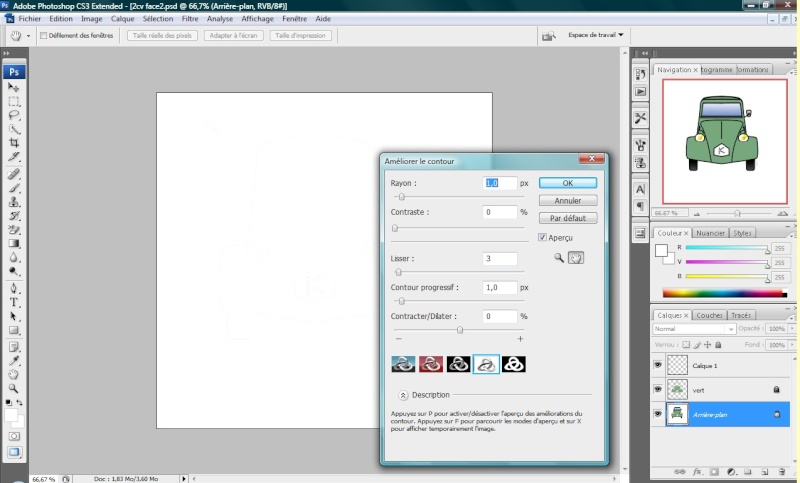Viewport: 800px width, 483px height.
Task: Open the Character panel icon
Action: coord(640,189)
